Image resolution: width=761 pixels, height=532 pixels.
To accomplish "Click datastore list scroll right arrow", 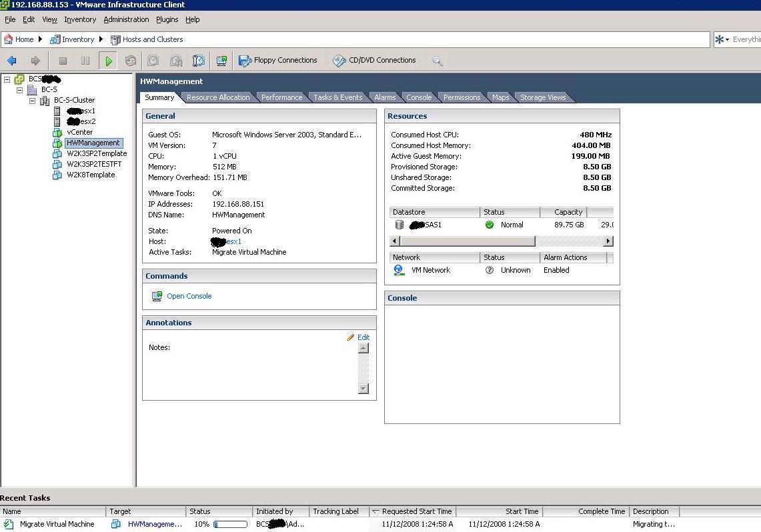I will pyautogui.click(x=608, y=241).
